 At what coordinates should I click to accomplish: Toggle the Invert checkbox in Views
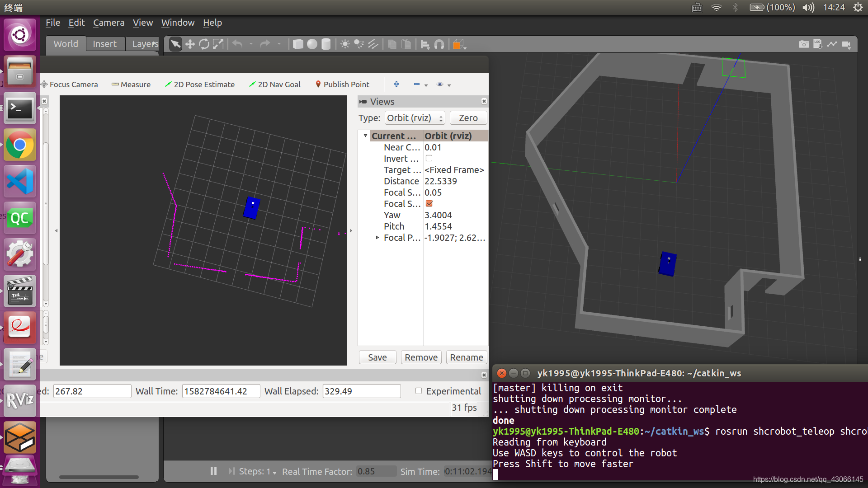(429, 158)
